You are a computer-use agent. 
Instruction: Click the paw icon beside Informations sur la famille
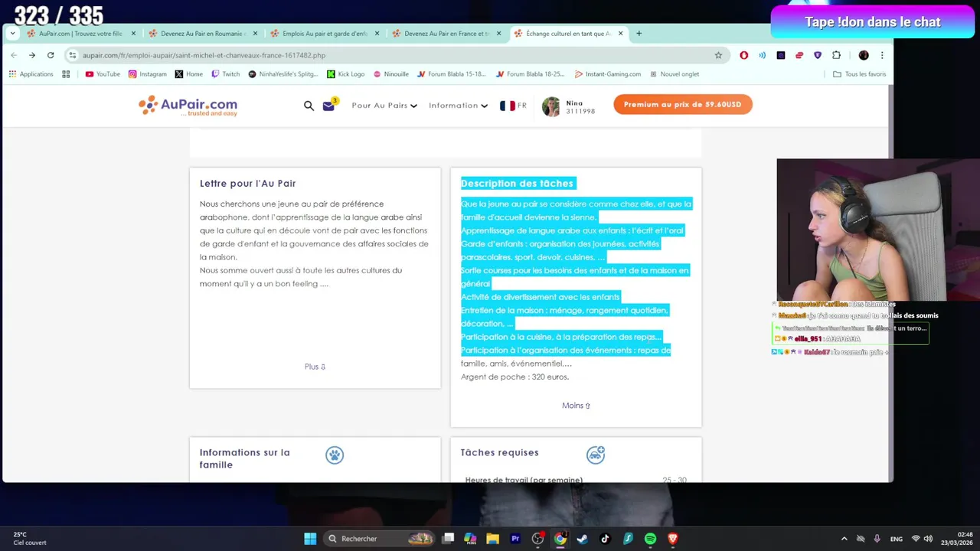click(x=335, y=455)
